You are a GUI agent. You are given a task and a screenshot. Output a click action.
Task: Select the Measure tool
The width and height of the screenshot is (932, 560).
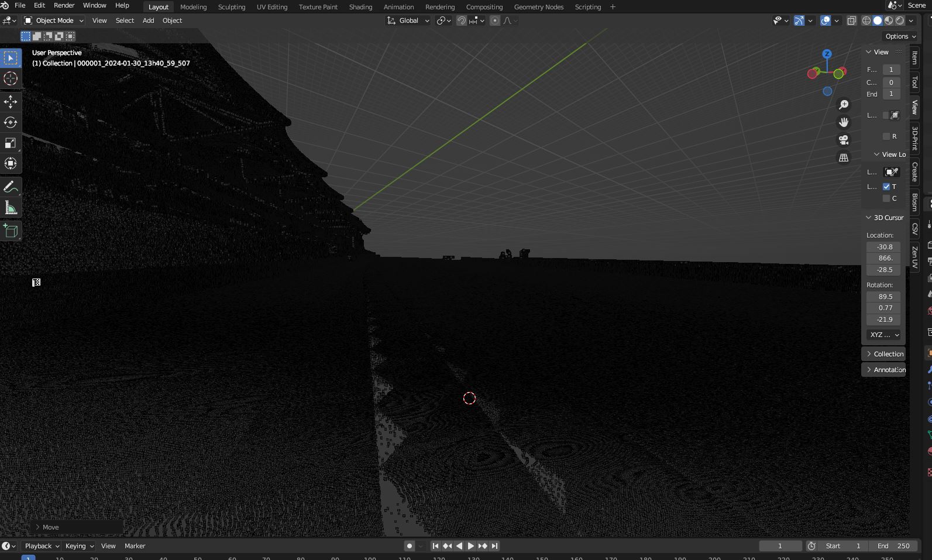coord(11,208)
